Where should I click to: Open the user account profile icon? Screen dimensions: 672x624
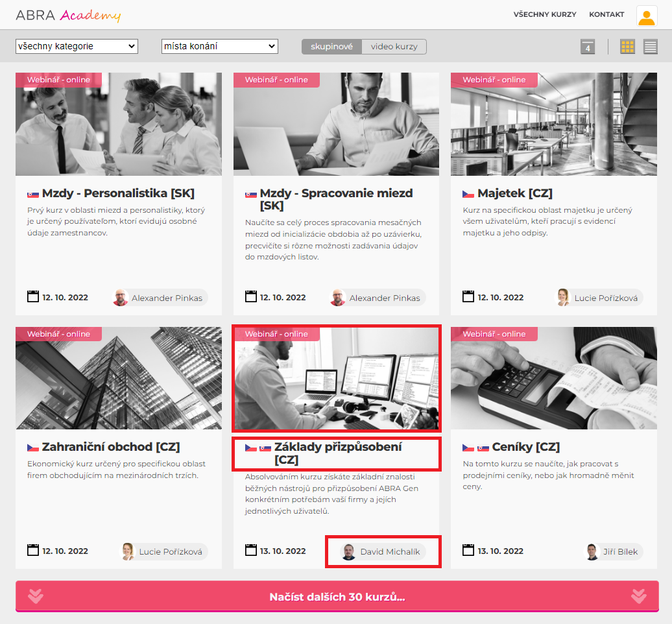[x=646, y=16]
